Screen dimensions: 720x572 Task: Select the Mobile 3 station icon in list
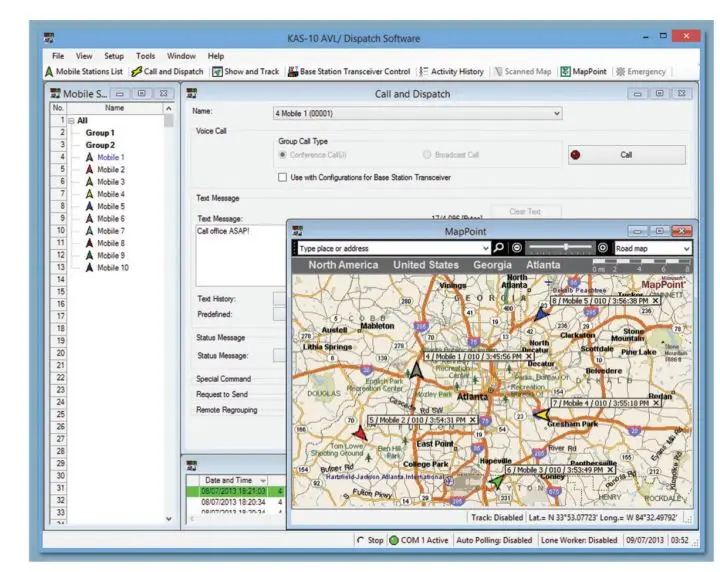tap(90, 182)
